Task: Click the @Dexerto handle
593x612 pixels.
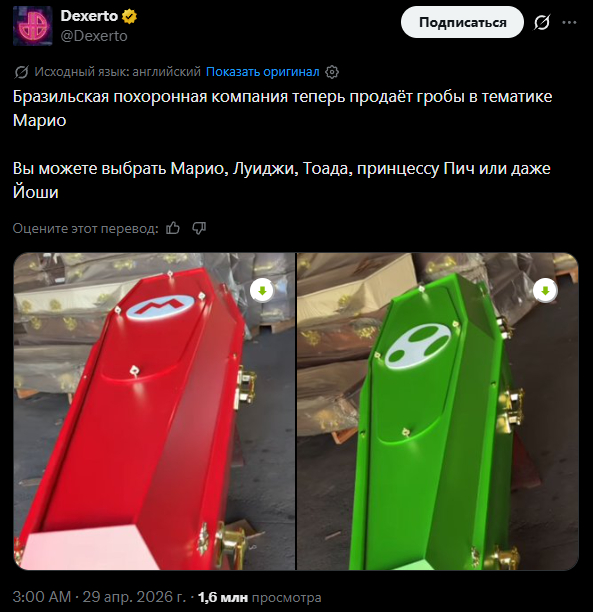Action: 94,36
